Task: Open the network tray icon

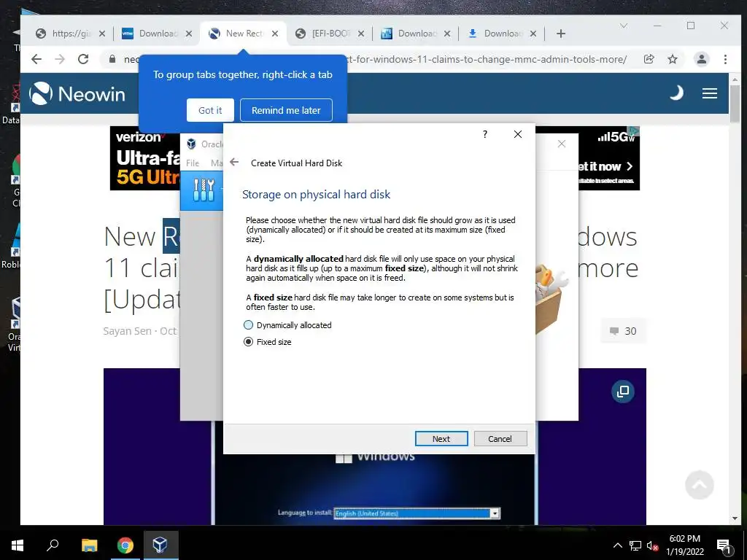Action: click(x=635, y=545)
